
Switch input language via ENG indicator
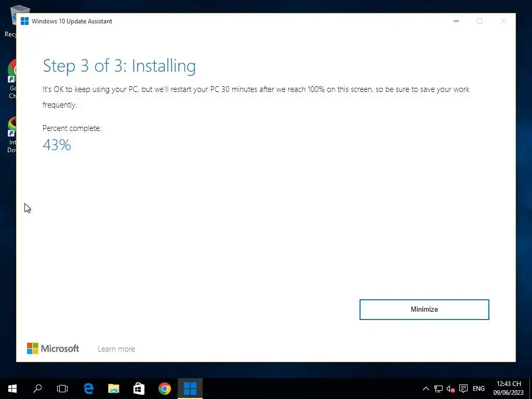(478, 389)
